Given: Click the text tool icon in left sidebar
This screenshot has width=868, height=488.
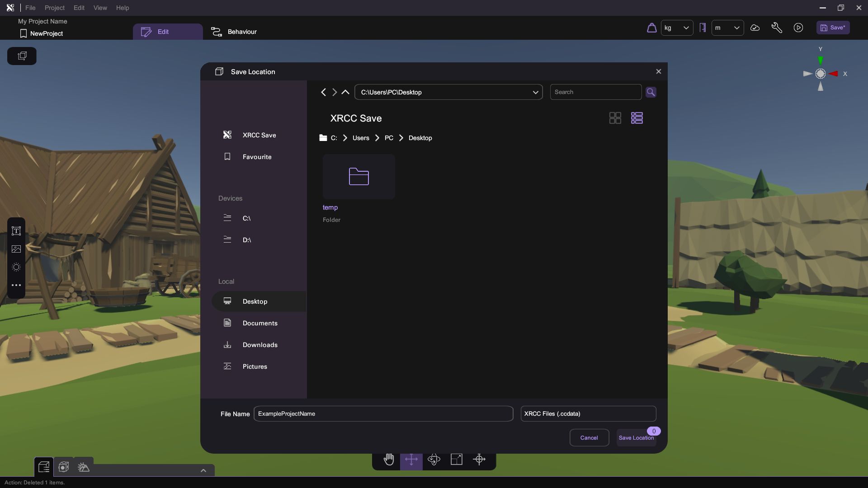Looking at the screenshot, I should (16, 231).
